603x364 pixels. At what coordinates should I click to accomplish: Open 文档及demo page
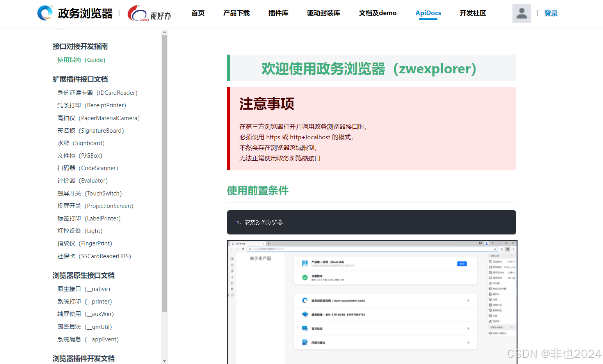[x=378, y=13]
